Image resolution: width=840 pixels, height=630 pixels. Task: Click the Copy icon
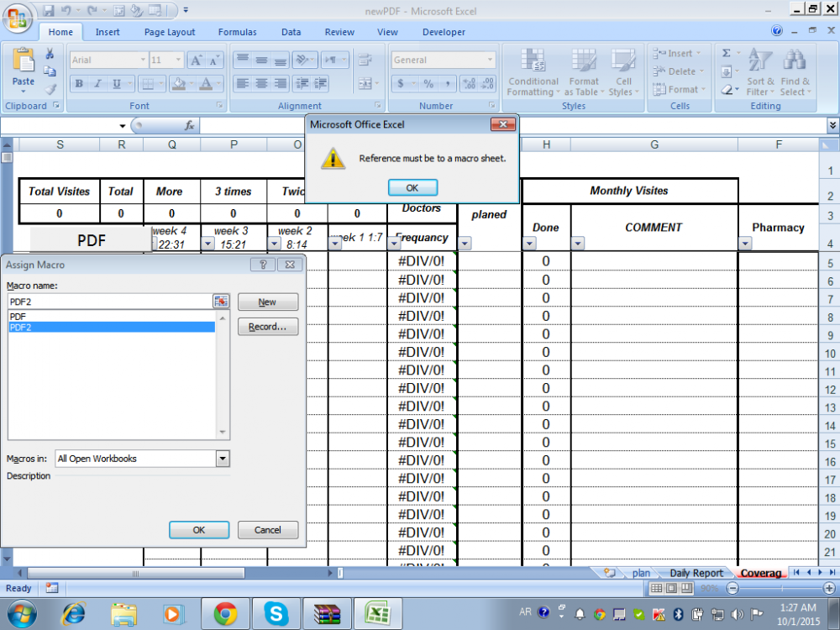coord(50,71)
